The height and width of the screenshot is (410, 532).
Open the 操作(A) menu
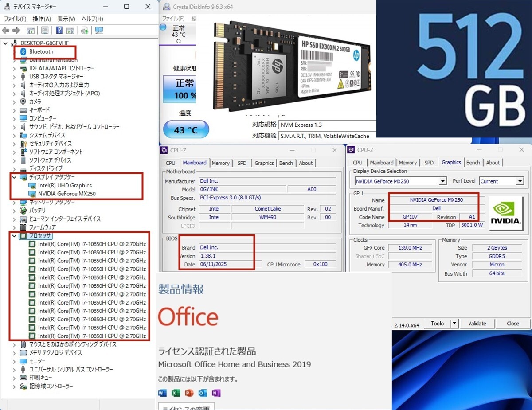click(42, 19)
